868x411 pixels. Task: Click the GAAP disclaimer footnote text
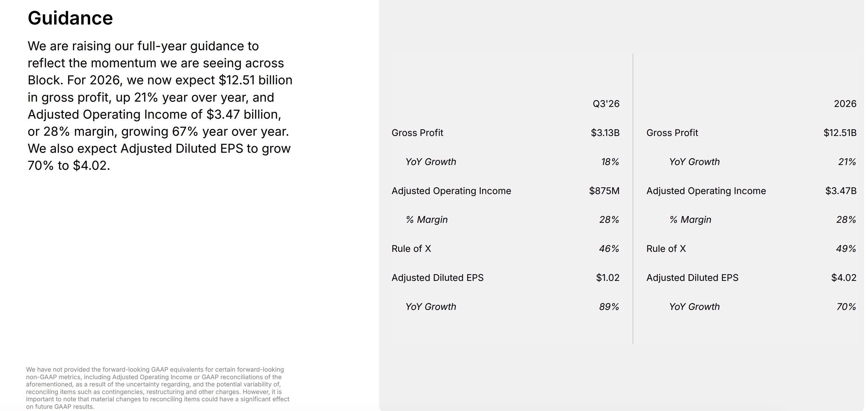click(x=158, y=388)
